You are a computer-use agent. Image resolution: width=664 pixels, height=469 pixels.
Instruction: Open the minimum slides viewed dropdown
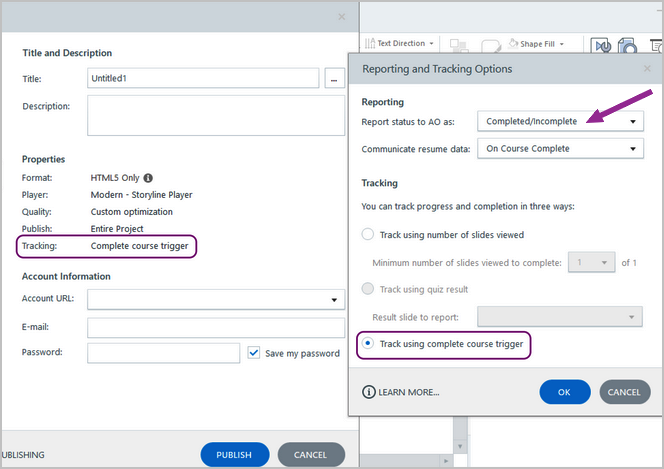click(x=591, y=262)
